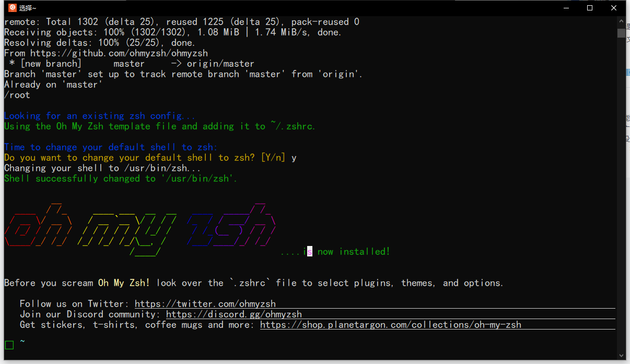
Task: Open the Discord community link
Action: [x=234, y=314]
